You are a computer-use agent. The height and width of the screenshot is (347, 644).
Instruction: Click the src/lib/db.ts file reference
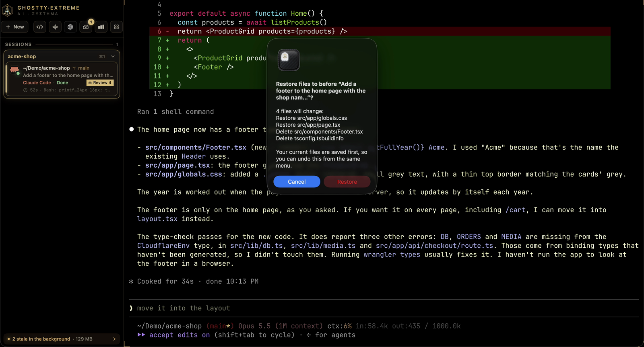[256, 246]
